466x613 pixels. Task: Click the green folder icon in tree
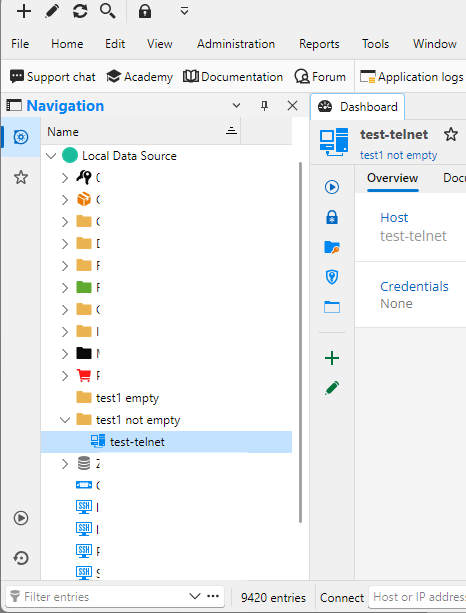[84, 287]
